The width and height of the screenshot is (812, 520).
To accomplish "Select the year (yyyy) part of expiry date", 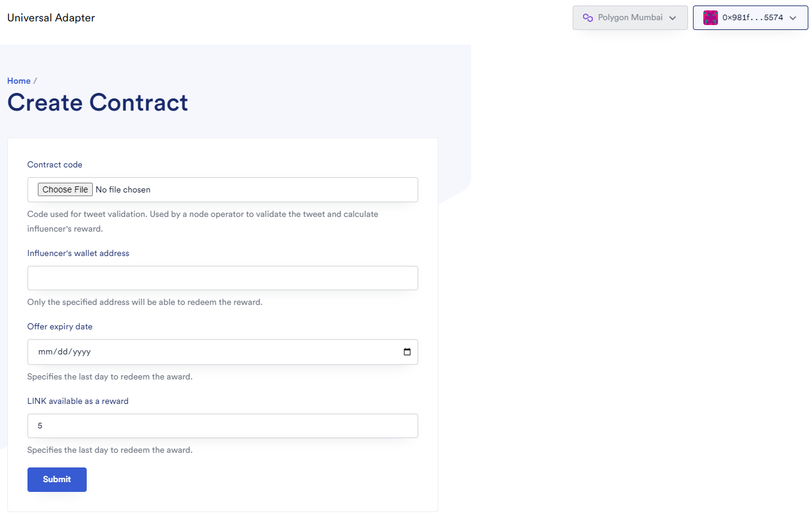I will point(82,352).
